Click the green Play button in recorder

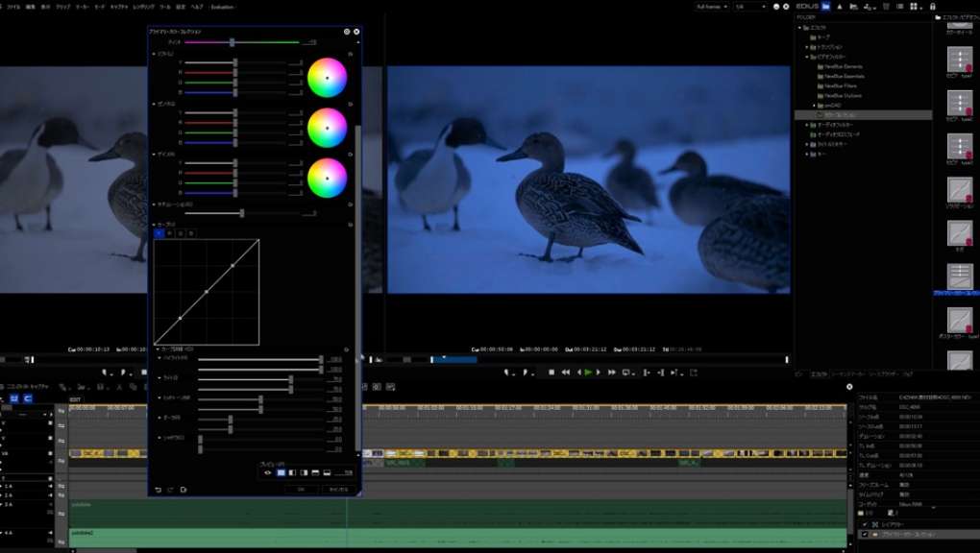(x=588, y=373)
